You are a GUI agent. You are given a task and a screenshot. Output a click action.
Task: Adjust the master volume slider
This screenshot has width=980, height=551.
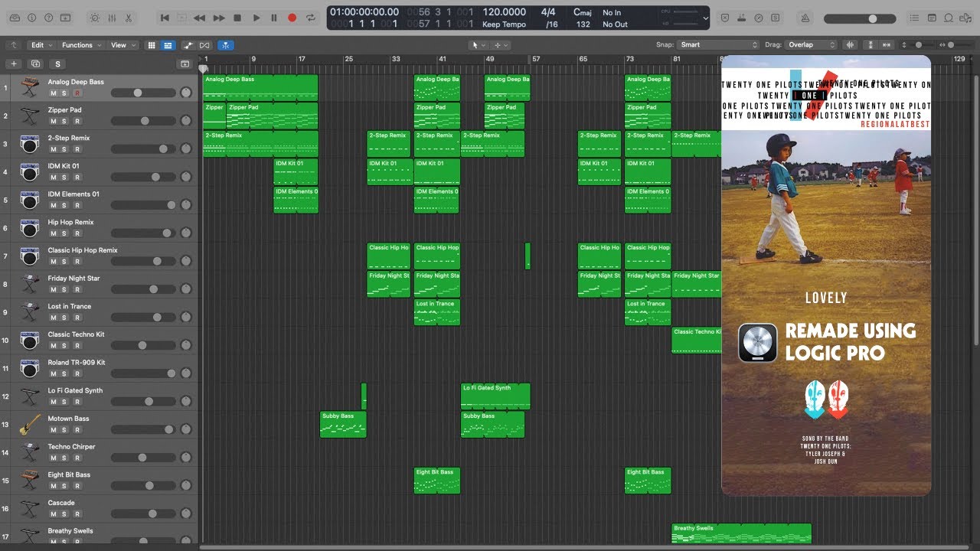pos(861,18)
